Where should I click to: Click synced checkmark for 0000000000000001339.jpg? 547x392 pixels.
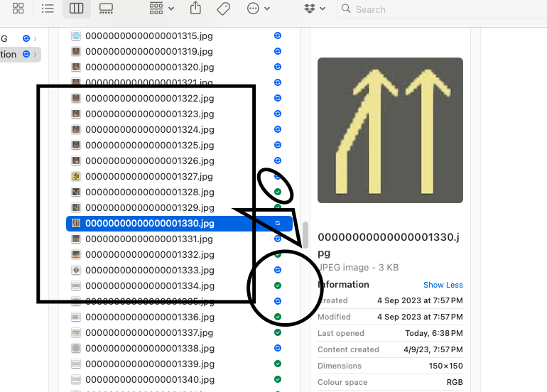278,364
